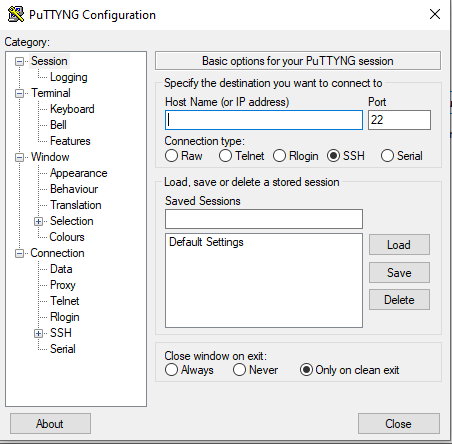Go to the Colours settings
Viewport: 452px width, 444px height.
click(67, 237)
